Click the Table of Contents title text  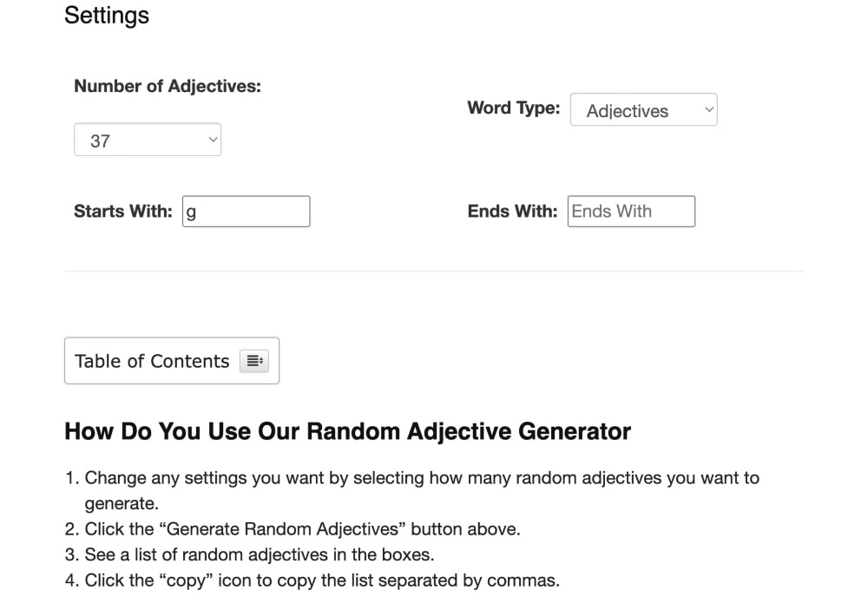click(152, 361)
